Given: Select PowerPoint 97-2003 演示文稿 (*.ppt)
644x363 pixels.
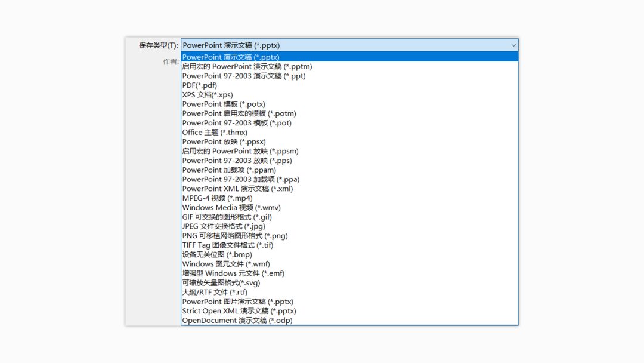Looking at the screenshot, I should pos(349,76).
